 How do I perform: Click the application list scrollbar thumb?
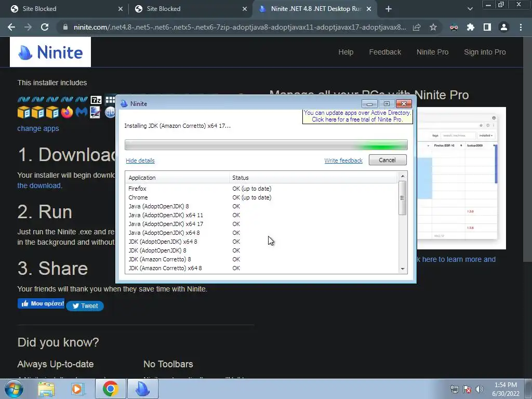pyautogui.click(x=403, y=198)
